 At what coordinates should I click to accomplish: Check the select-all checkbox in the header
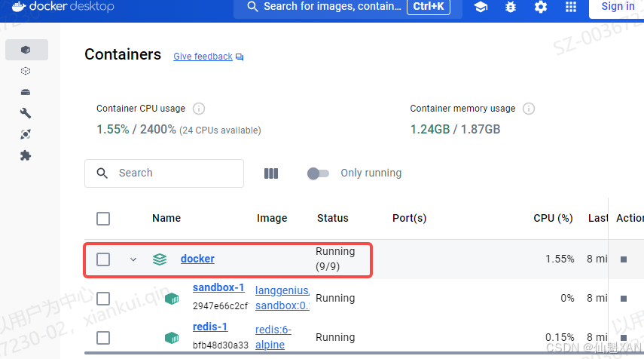coord(103,219)
